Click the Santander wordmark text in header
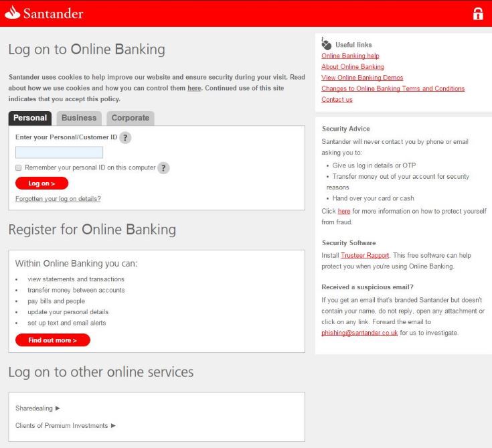 coord(53,13)
